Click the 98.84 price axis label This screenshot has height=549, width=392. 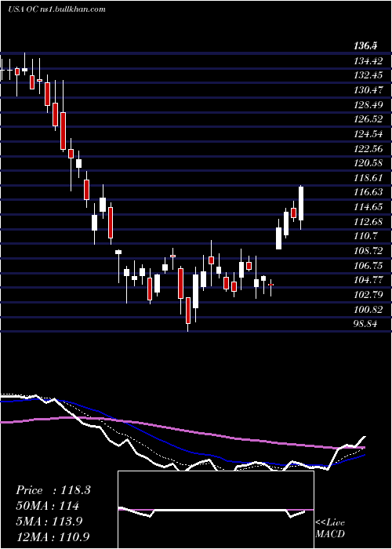pos(365,324)
